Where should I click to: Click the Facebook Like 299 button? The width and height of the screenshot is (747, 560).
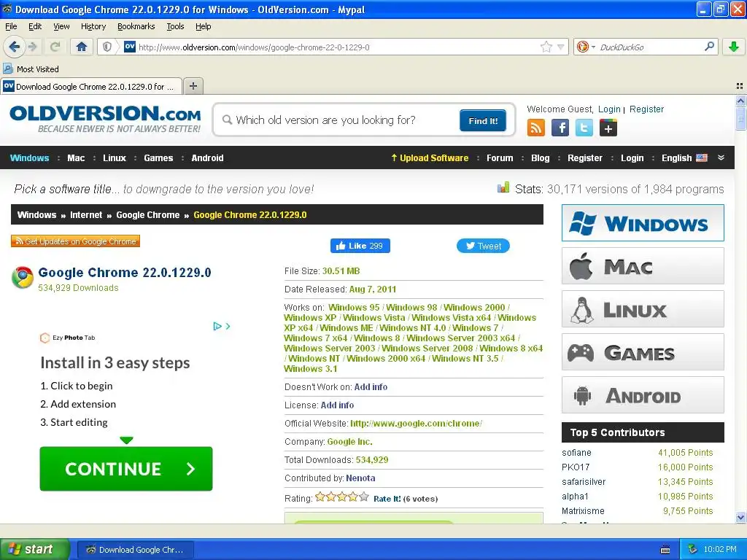360,246
